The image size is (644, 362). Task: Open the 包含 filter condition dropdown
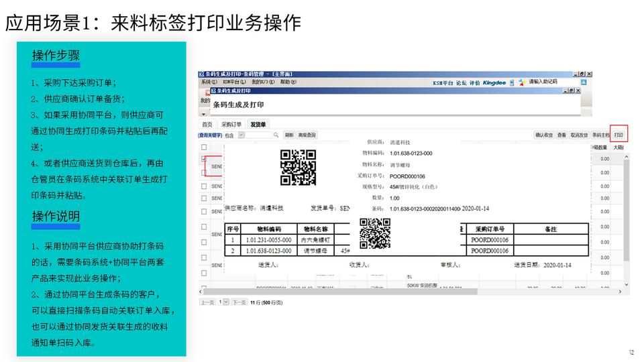[x=241, y=135]
